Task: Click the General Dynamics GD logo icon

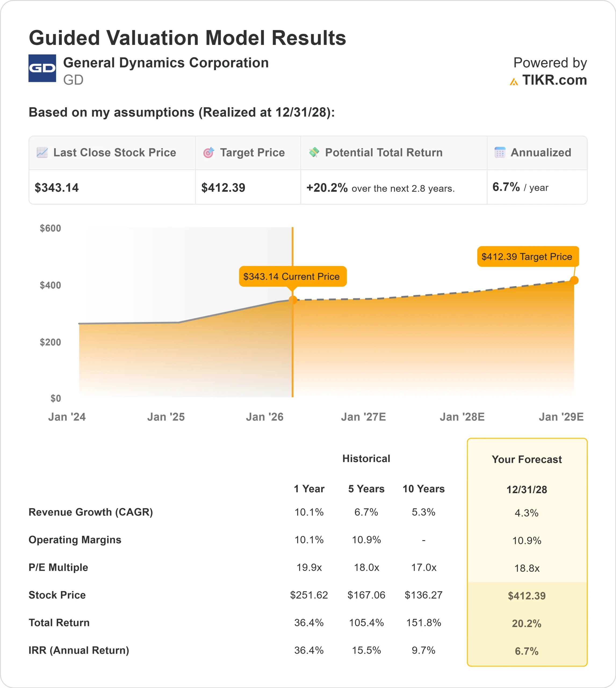Action: [42, 69]
